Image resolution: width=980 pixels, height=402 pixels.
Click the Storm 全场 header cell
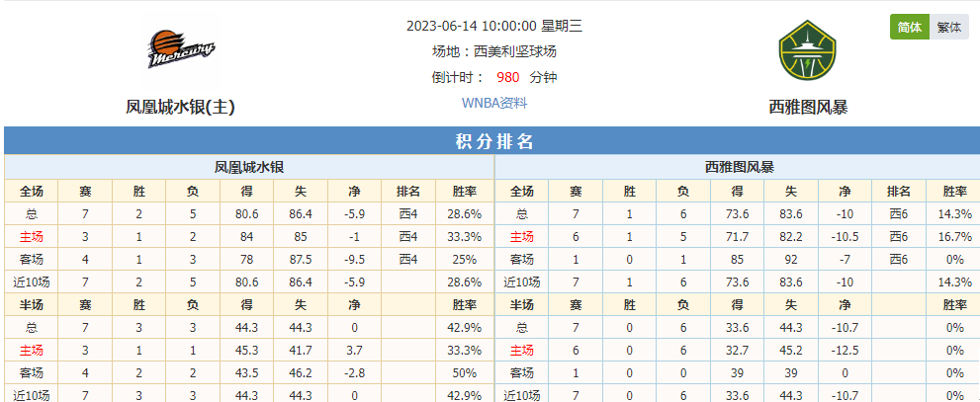(x=522, y=191)
